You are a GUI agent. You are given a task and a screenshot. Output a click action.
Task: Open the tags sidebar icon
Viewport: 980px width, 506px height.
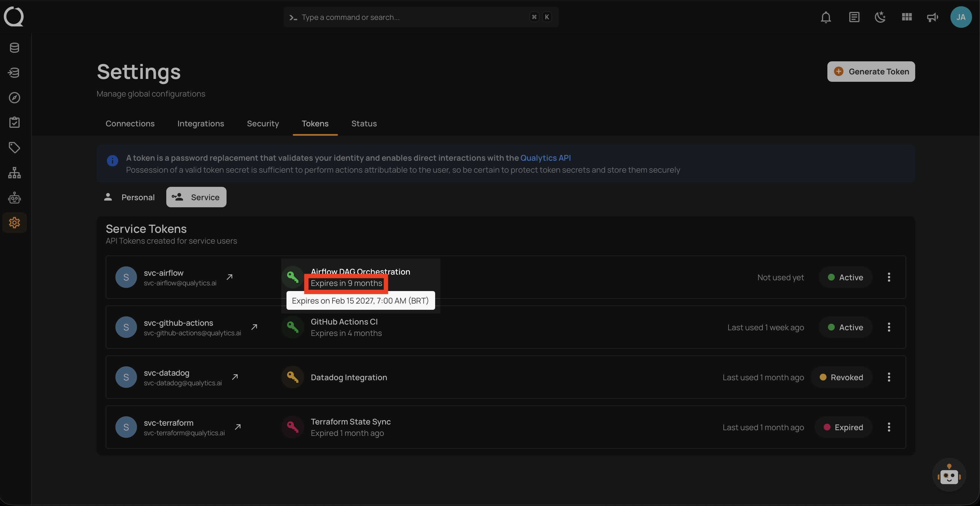[x=14, y=147]
